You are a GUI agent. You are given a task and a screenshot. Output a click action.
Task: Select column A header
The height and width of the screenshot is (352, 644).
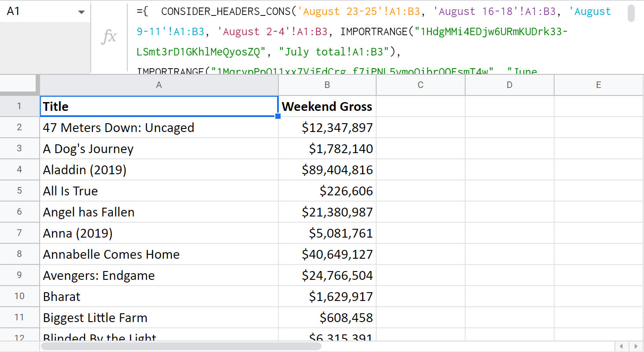pyautogui.click(x=159, y=84)
